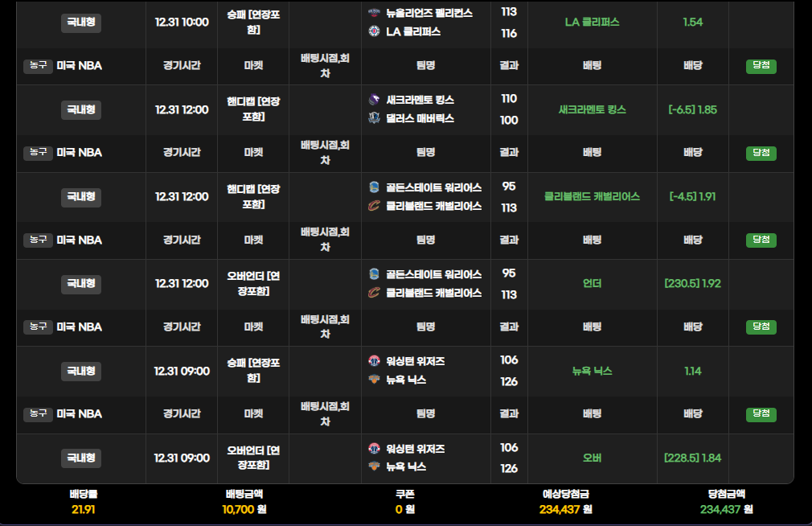Click the New Orleans Pelicans team logo
Image resolution: width=812 pixels, height=526 pixels.
tap(374, 13)
